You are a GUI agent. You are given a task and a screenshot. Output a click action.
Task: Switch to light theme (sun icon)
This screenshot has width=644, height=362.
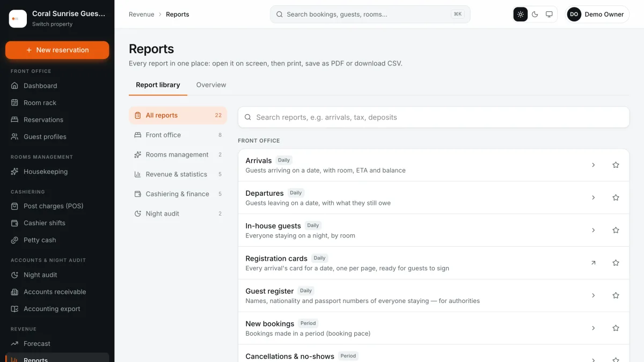pos(521,14)
